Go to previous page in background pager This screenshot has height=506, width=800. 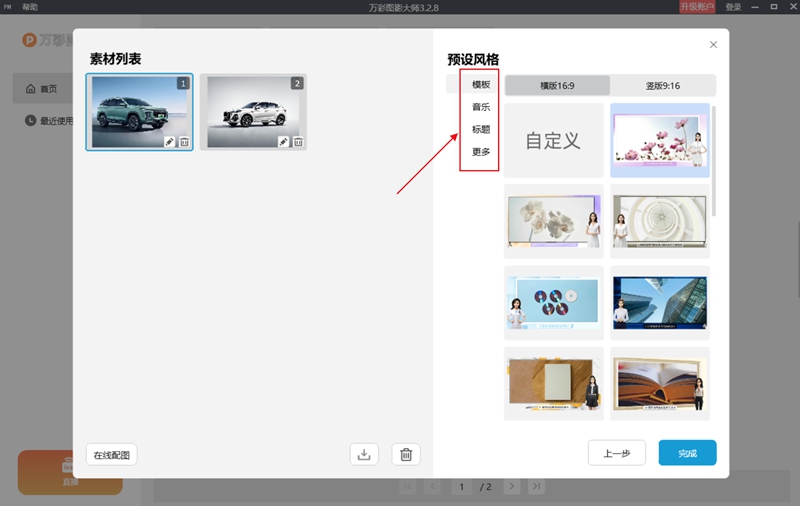tap(432, 486)
